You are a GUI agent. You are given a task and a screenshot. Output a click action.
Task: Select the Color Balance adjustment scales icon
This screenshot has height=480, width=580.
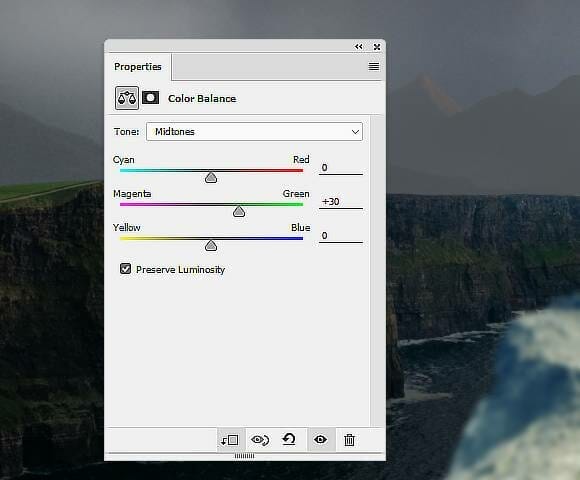point(127,98)
